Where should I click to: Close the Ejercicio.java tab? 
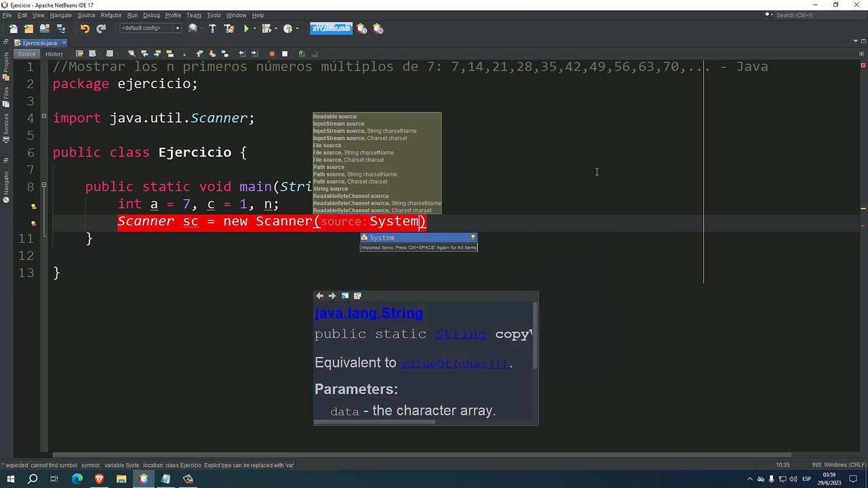click(x=64, y=43)
